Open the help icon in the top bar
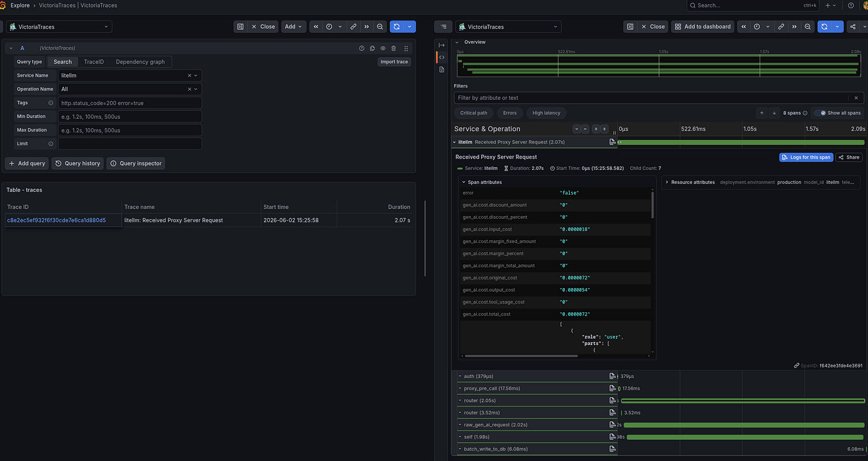Screen dimensions: 868x461 851,5
